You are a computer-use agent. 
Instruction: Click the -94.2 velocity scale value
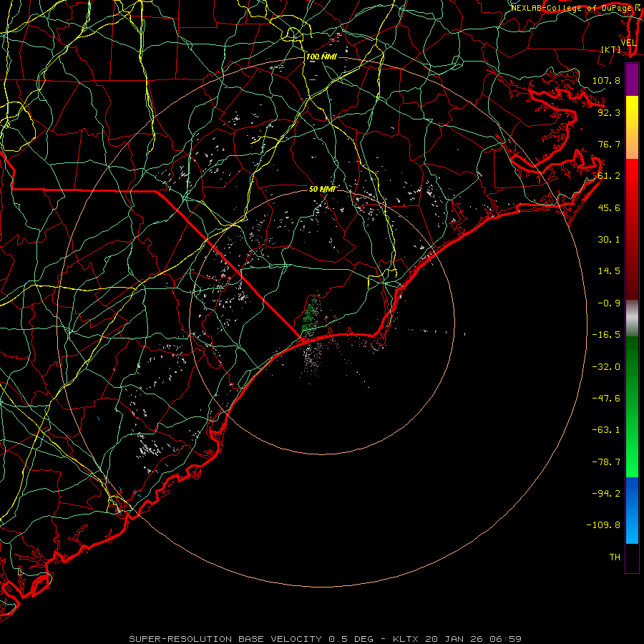pos(606,494)
